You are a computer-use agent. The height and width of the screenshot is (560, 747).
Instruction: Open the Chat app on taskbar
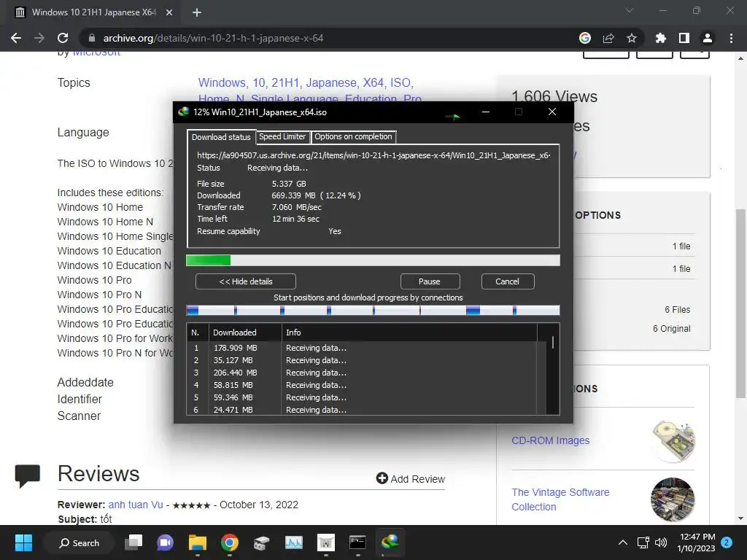tap(166, 542)
